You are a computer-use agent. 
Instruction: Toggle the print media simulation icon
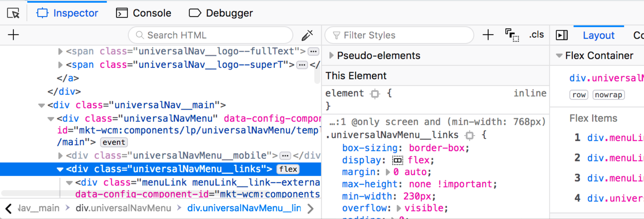(x=512, y=35)
